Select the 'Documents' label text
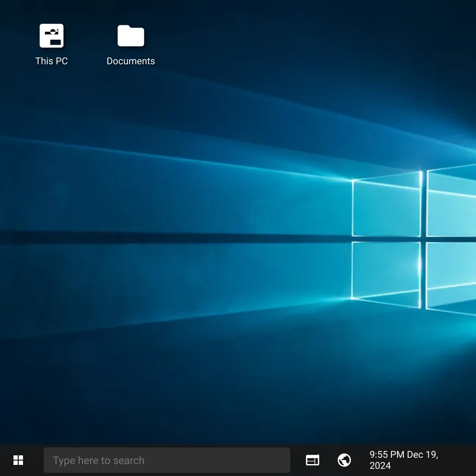This screenshot has height=476, width=476. click(131, 61)
